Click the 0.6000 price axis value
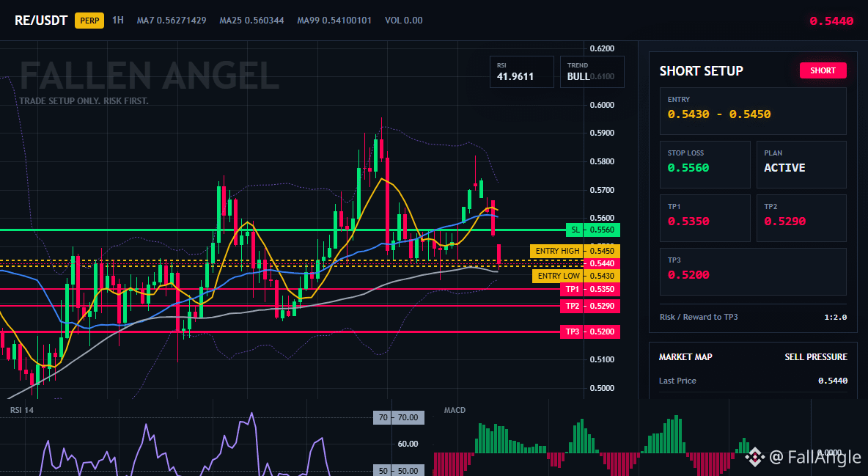 point(602,106)
